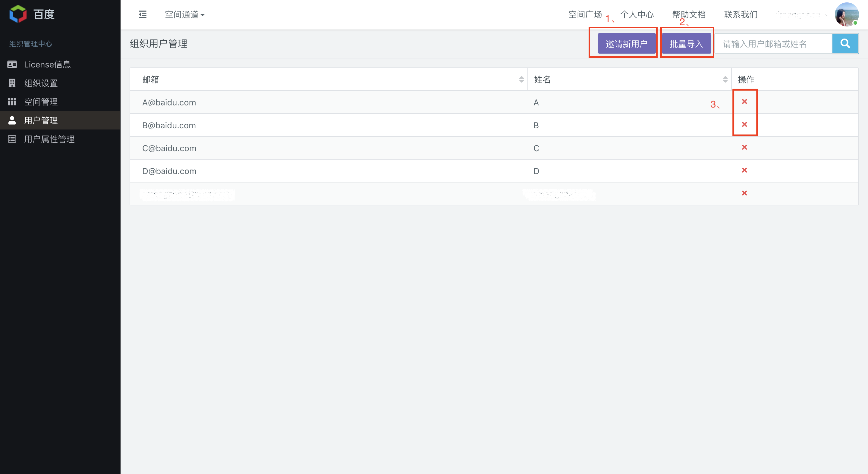Screen dimensions: 868x474
Task: Select 用户属性管理 in the sidebar
Action: [49, 139]
